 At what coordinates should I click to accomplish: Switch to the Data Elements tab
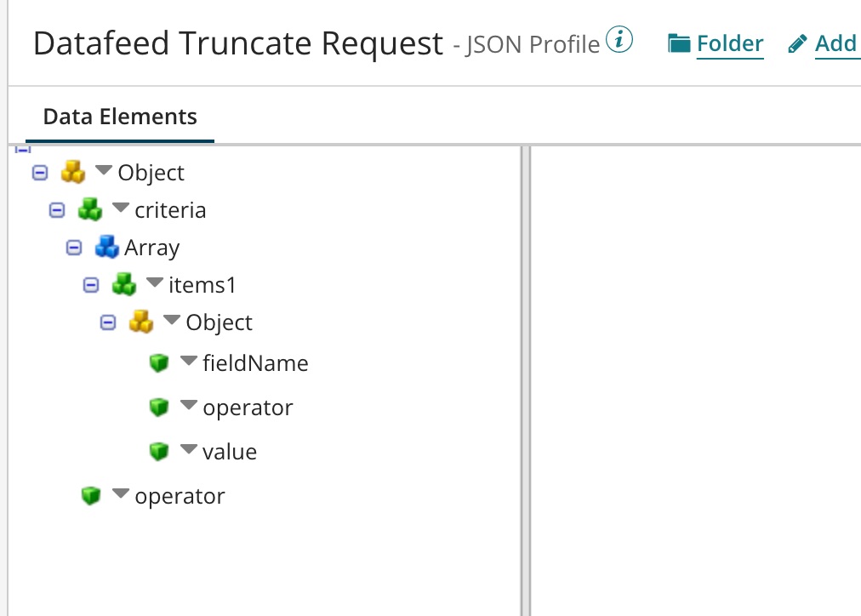tap(119, 116)
